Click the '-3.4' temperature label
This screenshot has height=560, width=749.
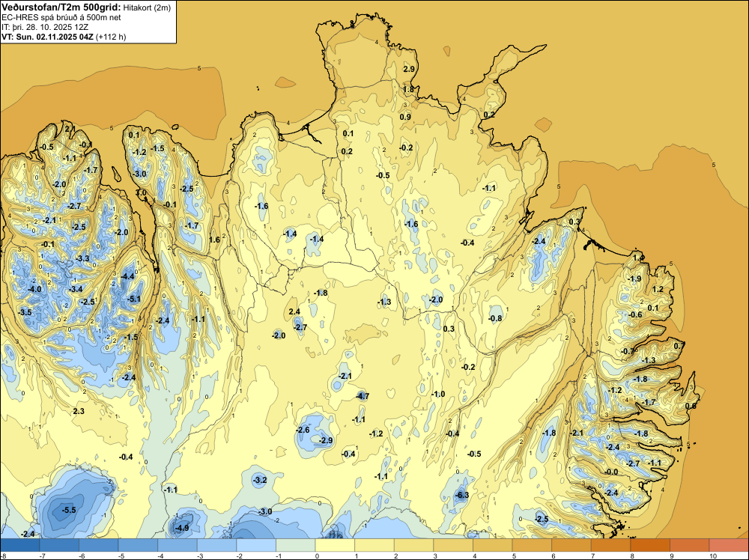(76, 289)
